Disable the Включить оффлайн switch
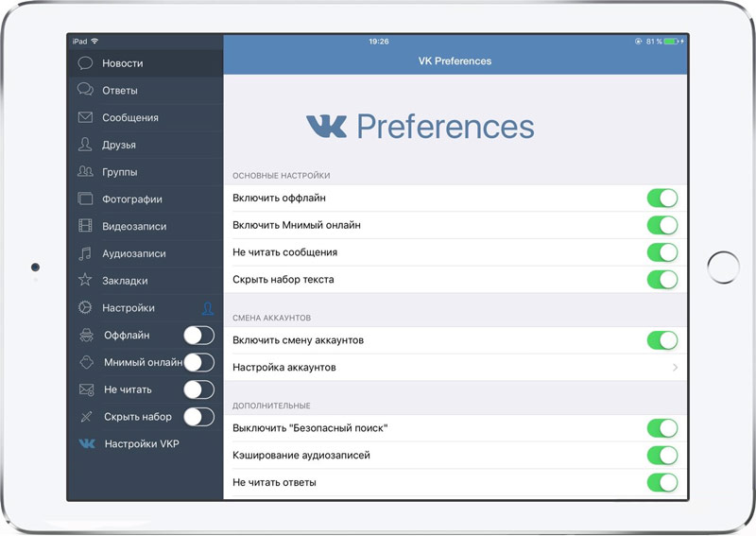The image size is (756, 536). pos(662,198)
